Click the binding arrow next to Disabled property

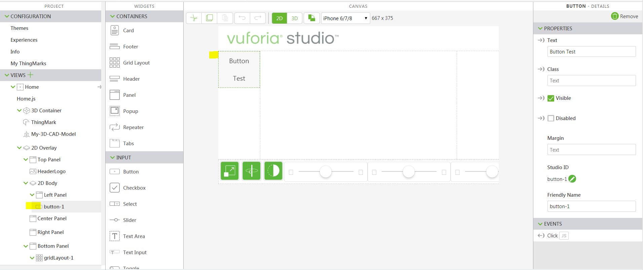coord(541,118)
